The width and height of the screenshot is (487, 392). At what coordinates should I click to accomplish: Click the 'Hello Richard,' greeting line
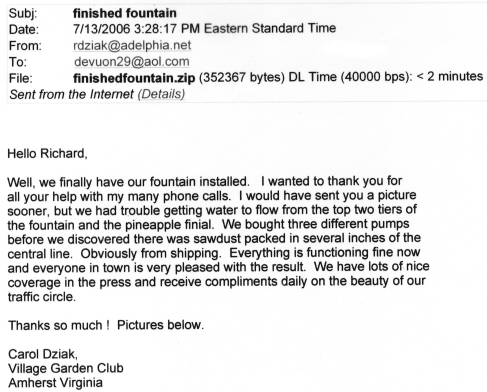point(47,154)
